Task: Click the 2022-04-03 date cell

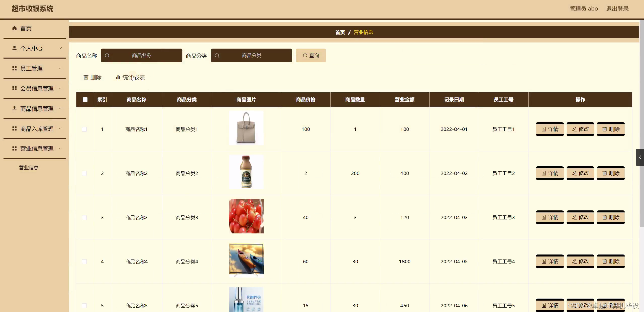Action: [x=454, y=217]
